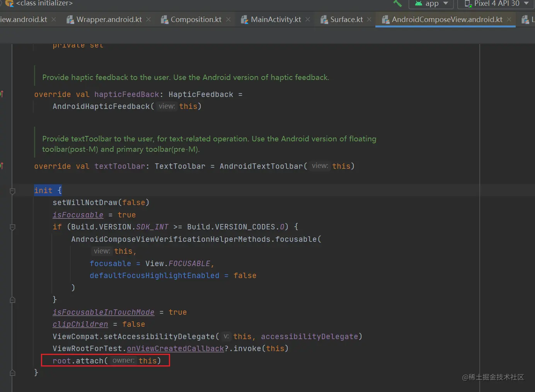This screenshot has width=535, height=392.
Task: Click the setAccessibilityDelegate method call
Action: pyautogui.click(x=159, y=337)
